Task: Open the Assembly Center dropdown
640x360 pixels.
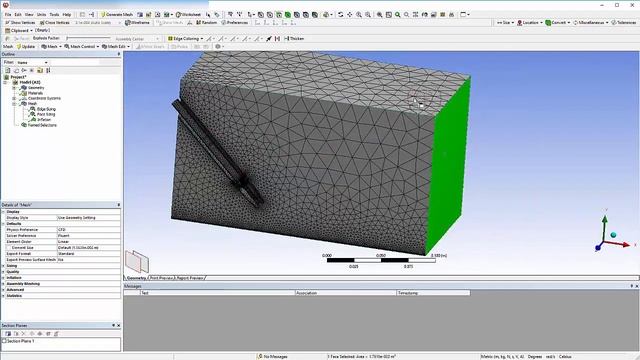Action: click(x=137, y=39)
